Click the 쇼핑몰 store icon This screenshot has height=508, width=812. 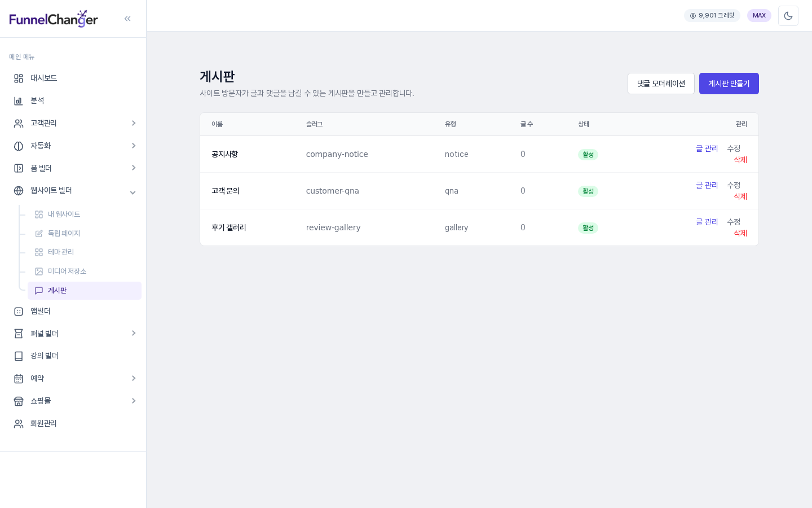[x=19, y=401]
